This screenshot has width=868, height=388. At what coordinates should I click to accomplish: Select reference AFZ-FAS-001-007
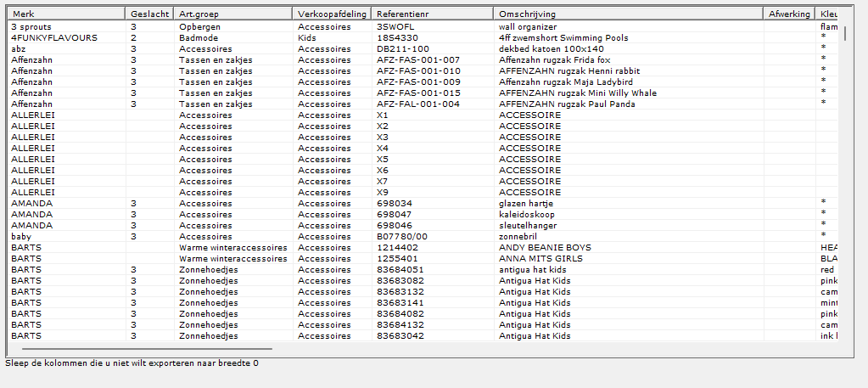pos(418,60)
